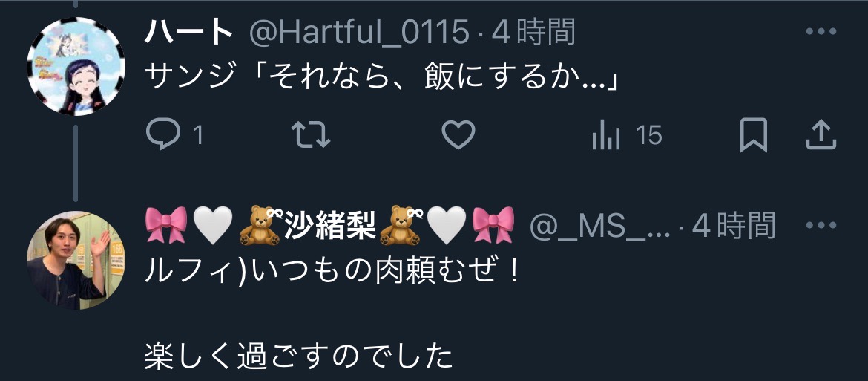
Task: Open the ハート display name link
Action: (188, 33)
